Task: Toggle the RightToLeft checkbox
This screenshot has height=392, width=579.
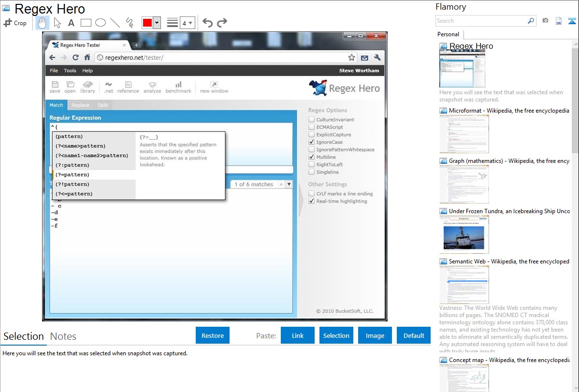Action: [312, 164]
